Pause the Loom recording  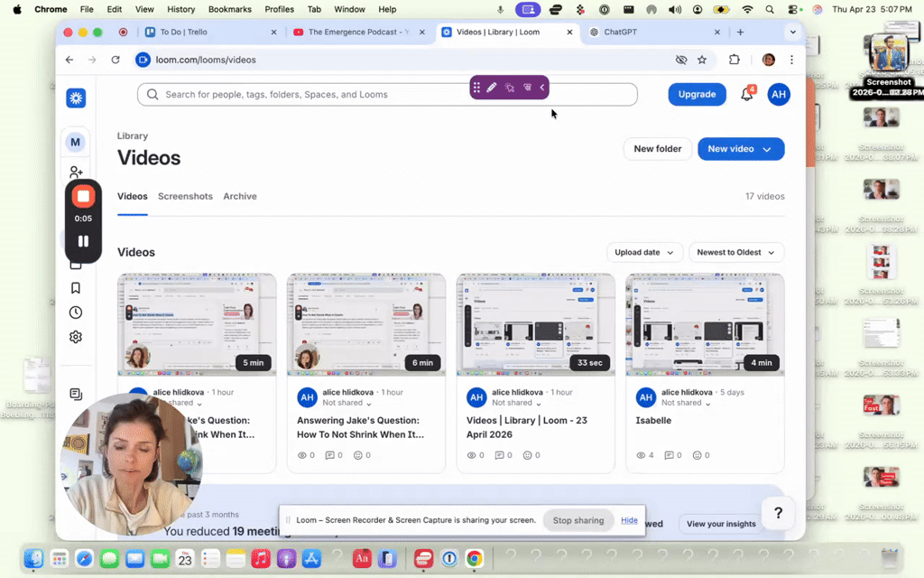pyautogui.click(x=83, y=240)
